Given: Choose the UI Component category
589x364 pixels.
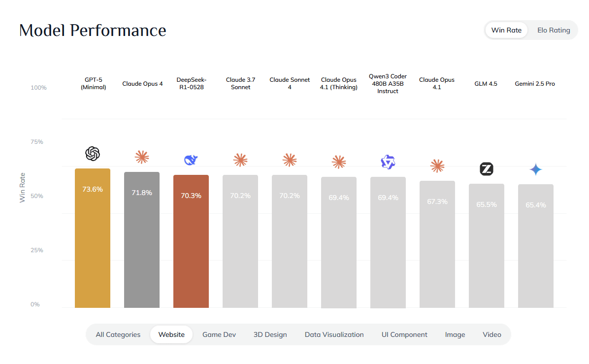Looking at the screenshot, I should pyautogui.click(x=404, y=334).
